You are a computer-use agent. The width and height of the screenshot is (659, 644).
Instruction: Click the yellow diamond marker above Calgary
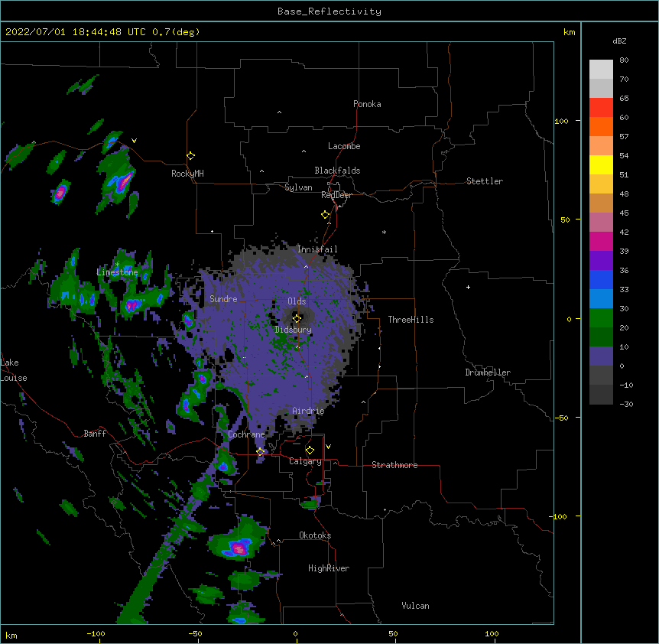(310, 450)
